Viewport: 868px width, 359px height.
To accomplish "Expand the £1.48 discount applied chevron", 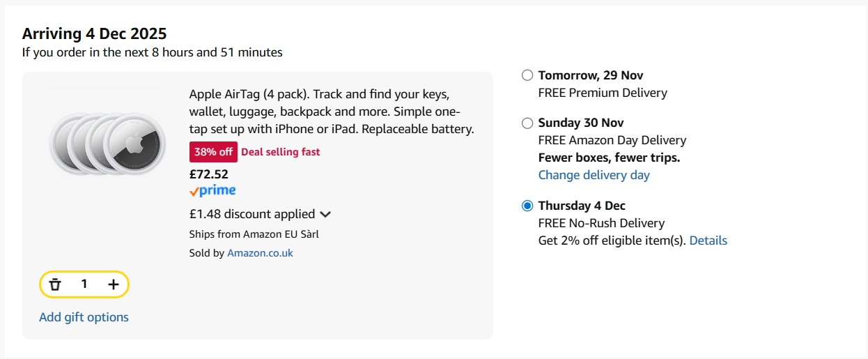I will pyautogui.click(x=325, y=215).
